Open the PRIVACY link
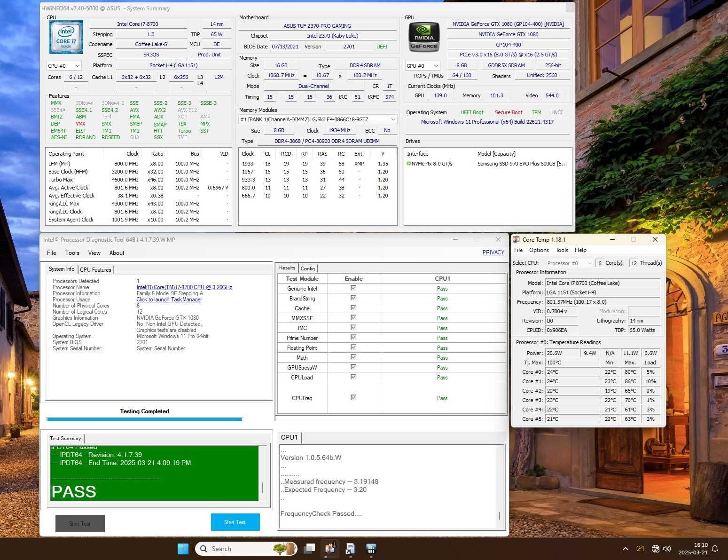The image size is (728, 560). click(x=493, y=252)
